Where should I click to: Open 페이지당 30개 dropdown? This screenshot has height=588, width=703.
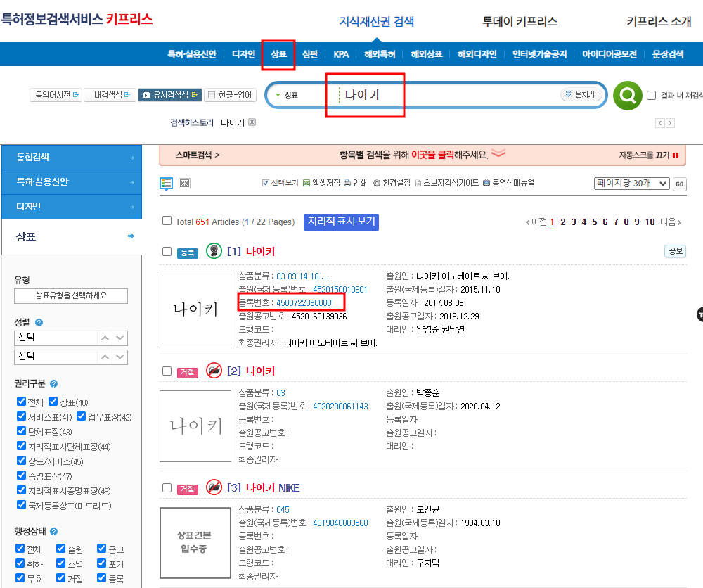pos(632,184)
